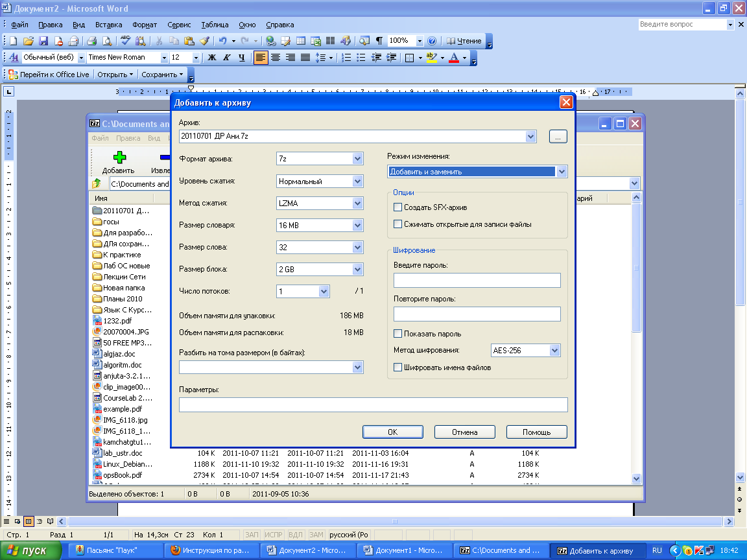Browse for archive path with ... button

[558, 137]
